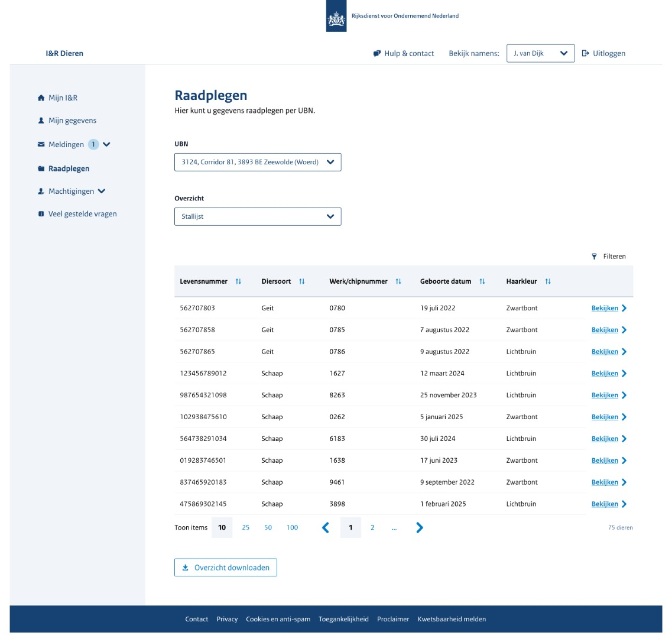Go to next page arrow
Image resolution: width=672 pixels, height=642 pixels.
[x=420, y=527]
